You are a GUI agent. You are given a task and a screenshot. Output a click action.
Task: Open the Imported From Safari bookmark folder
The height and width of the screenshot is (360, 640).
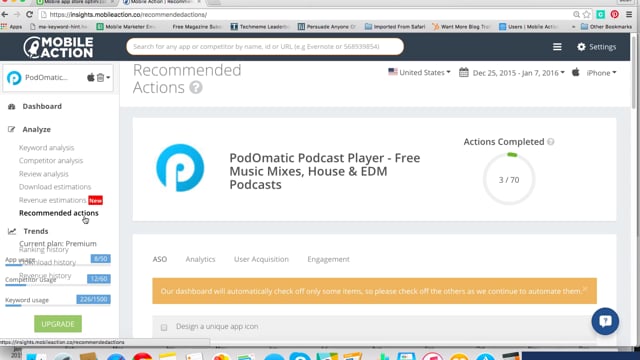[x=395, y=27]
